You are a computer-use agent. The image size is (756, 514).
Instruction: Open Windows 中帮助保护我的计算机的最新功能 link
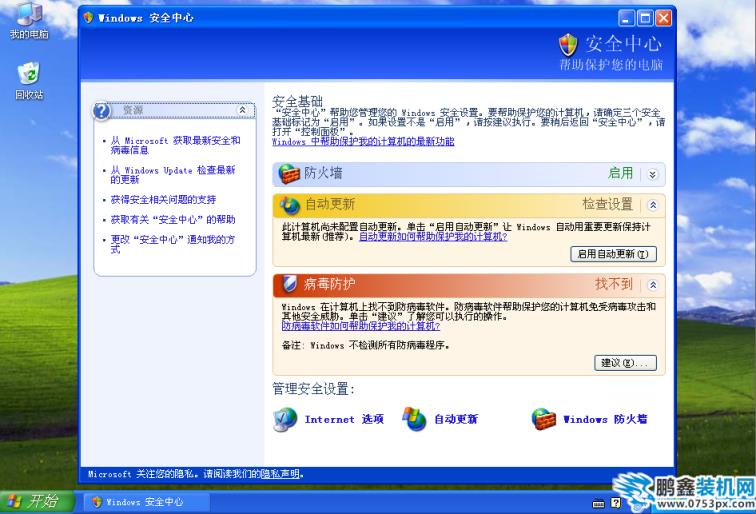tap(363, 142)
